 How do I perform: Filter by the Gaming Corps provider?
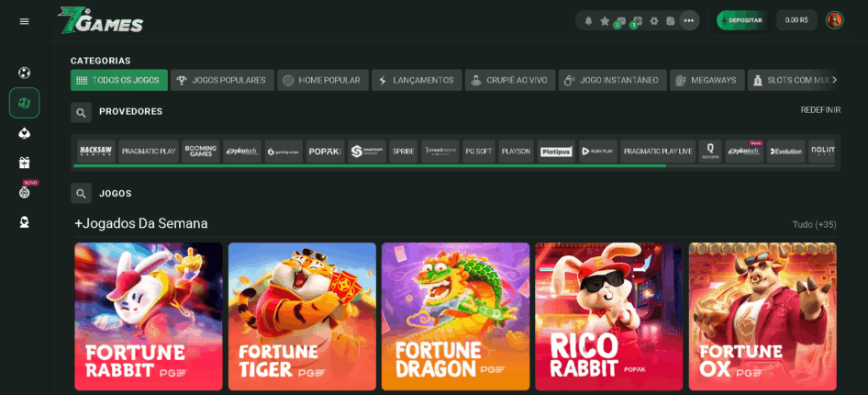284,152
